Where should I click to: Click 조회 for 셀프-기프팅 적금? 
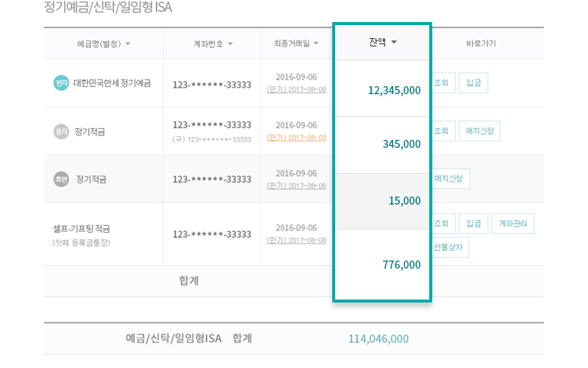click(x=443, y=224)
